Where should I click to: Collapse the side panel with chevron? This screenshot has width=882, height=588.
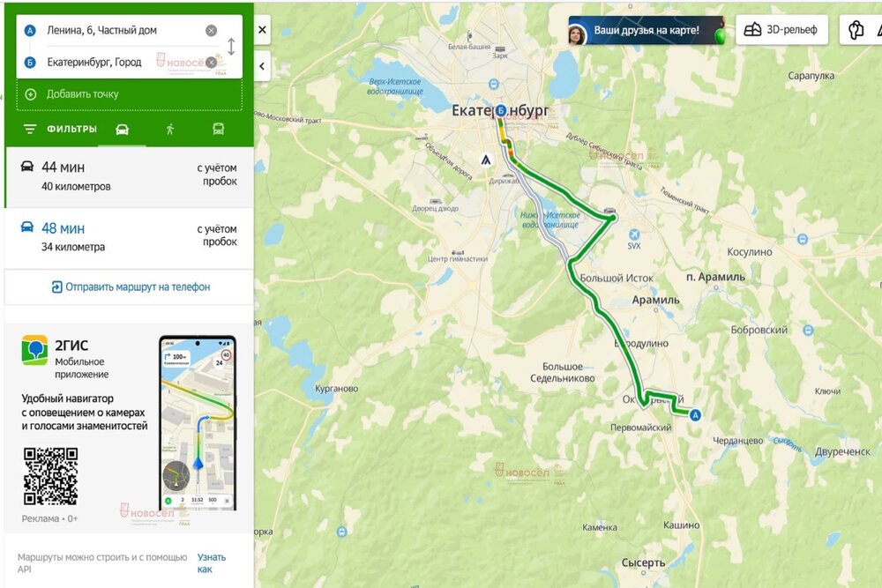pyautogui.click(x=262, y=66)
